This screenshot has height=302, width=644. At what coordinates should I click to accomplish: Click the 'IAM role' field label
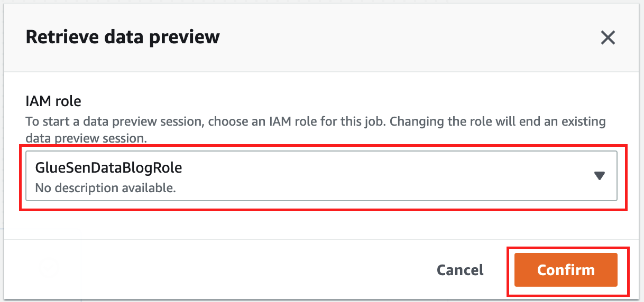click(x=53, y=100)
